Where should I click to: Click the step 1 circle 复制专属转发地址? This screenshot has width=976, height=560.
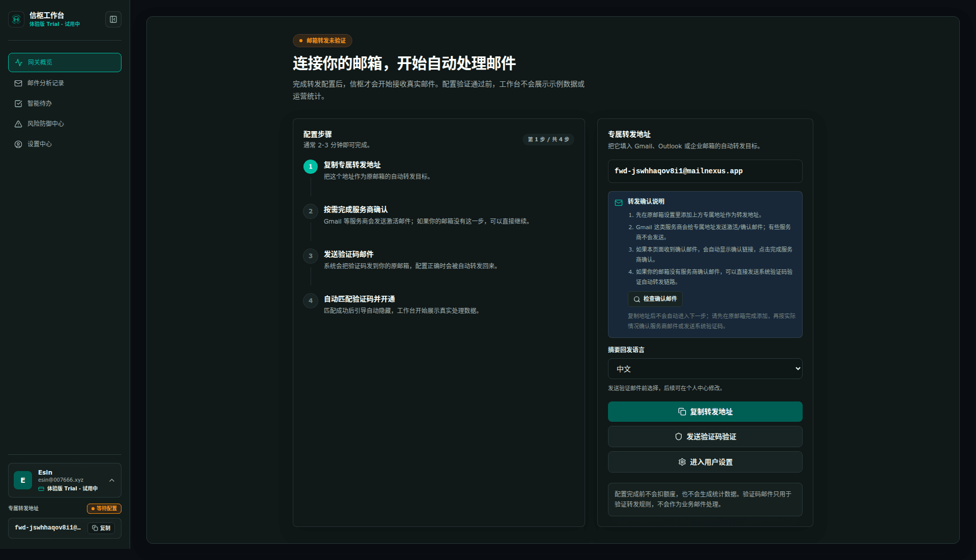point(311,167)
